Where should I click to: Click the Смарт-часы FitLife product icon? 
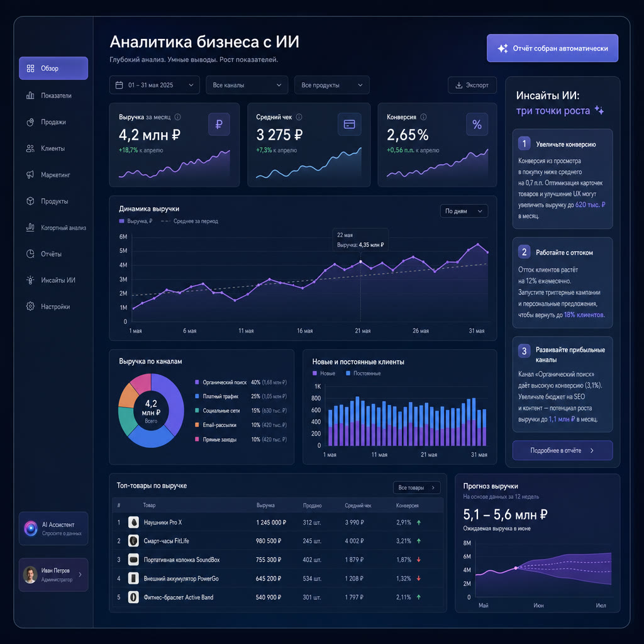133,541
